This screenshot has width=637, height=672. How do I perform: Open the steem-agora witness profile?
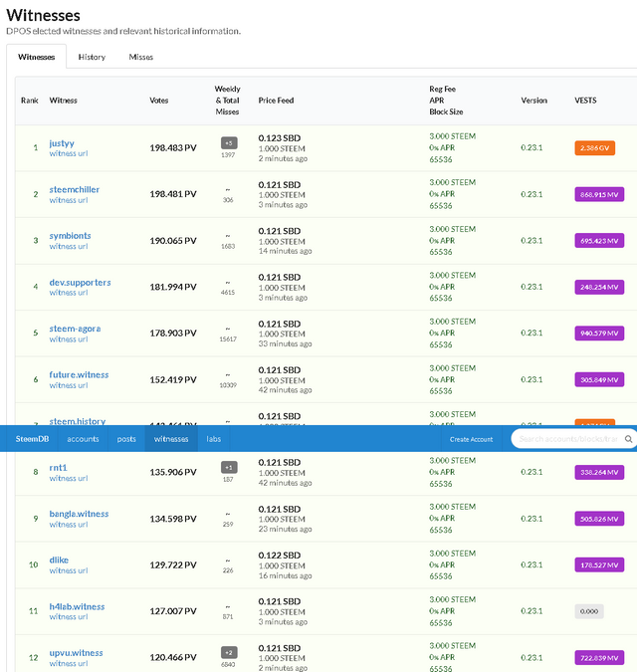point(75,329)
